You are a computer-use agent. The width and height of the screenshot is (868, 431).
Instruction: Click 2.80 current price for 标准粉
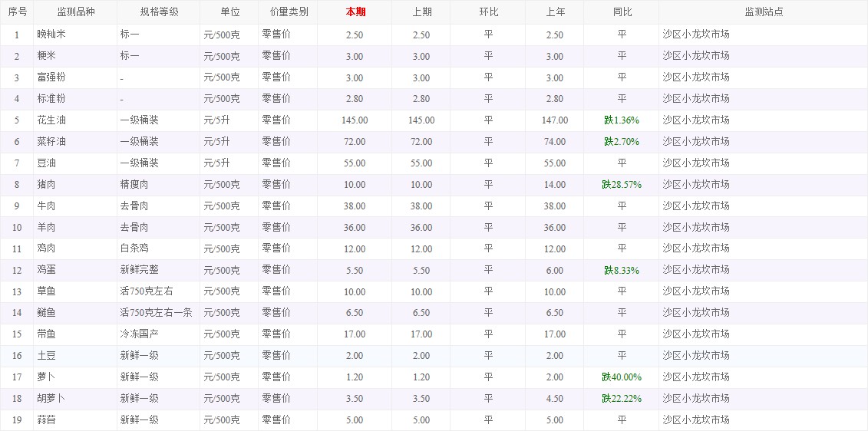point(355,99)
